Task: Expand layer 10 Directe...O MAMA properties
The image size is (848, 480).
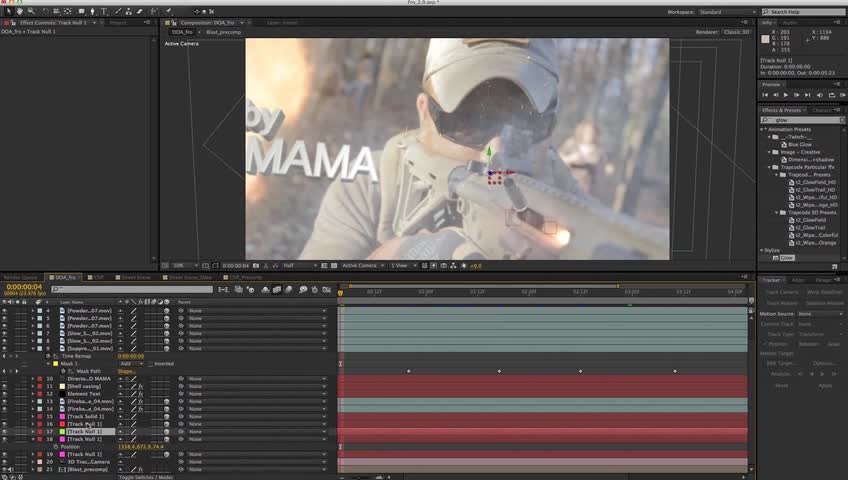Action: 32,379
